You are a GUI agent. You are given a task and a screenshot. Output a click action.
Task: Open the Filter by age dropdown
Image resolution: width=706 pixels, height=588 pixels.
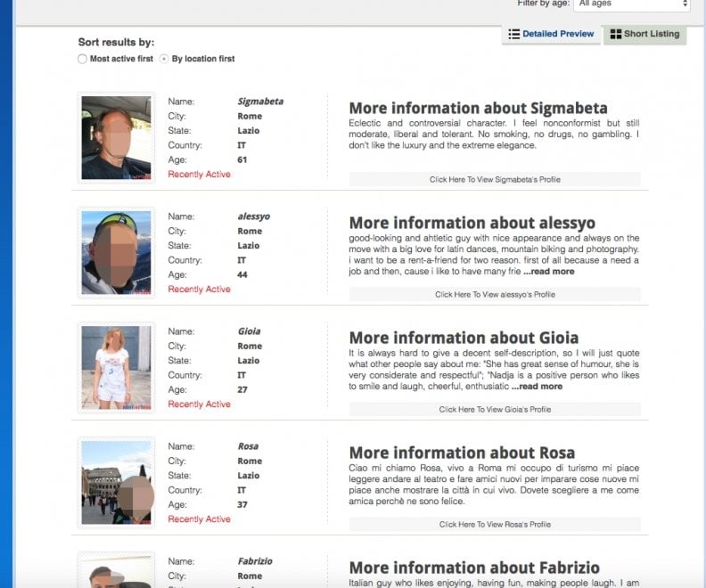pos(632,4)
